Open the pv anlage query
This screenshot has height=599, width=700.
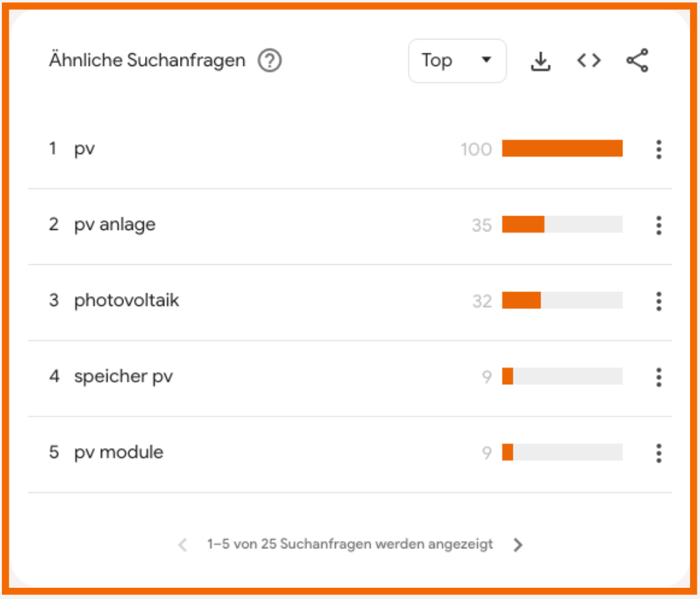click(115, 225)
